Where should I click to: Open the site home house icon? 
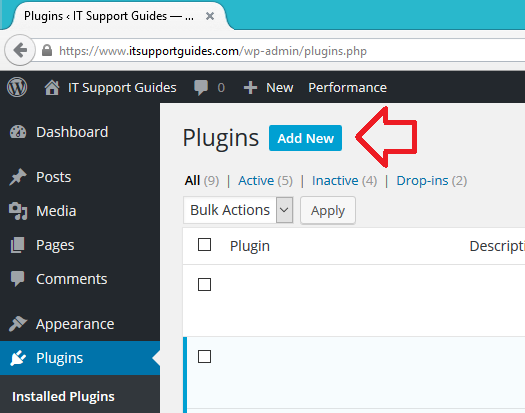point(52,88)
